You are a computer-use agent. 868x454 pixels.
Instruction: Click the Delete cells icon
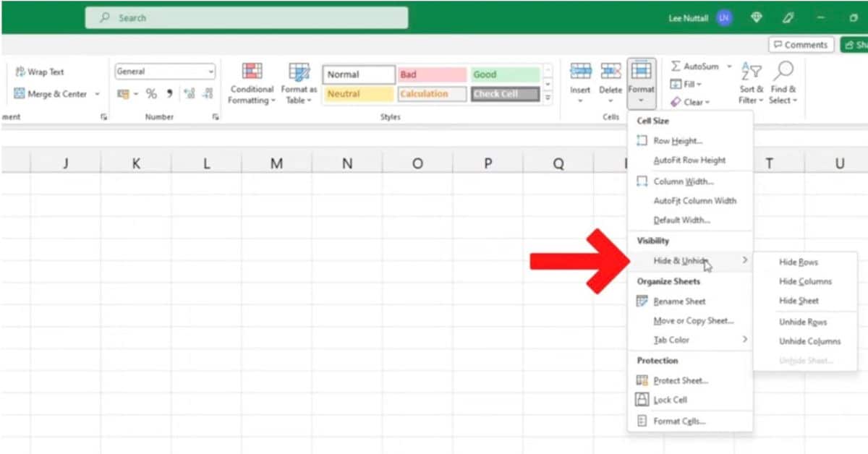pyautogui.click(x=610, y=71)
